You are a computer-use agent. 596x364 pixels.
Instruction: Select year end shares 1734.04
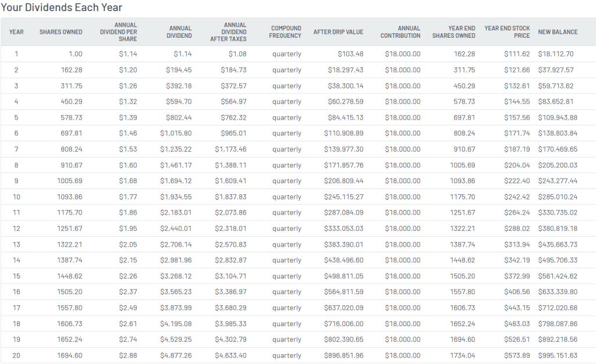click(x=463, y=356)
